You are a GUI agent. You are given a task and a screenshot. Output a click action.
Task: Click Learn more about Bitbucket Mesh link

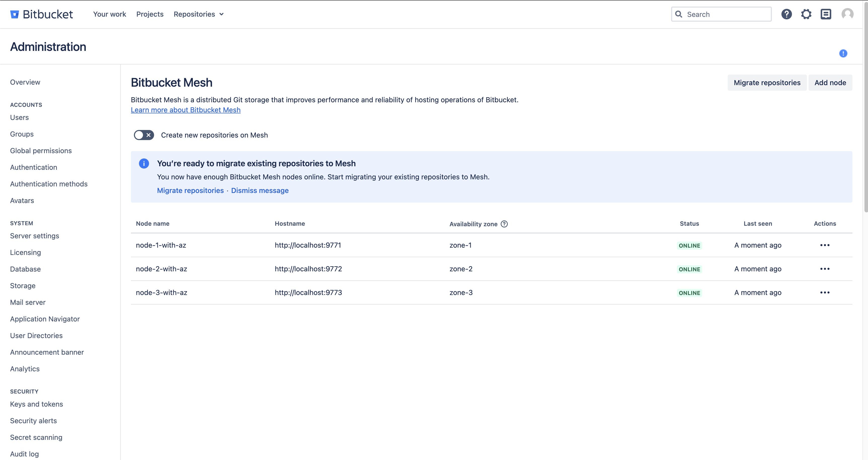tap(186, 110)
